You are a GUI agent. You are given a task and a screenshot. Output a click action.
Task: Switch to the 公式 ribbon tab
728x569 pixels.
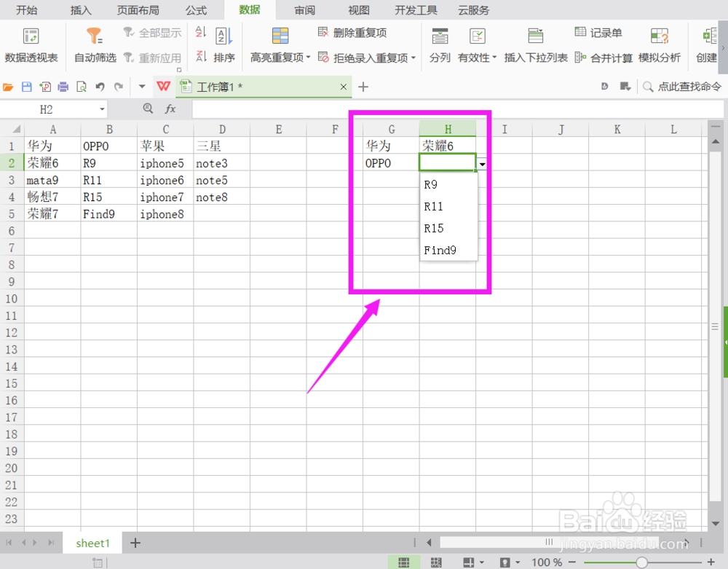coord(196,10)
